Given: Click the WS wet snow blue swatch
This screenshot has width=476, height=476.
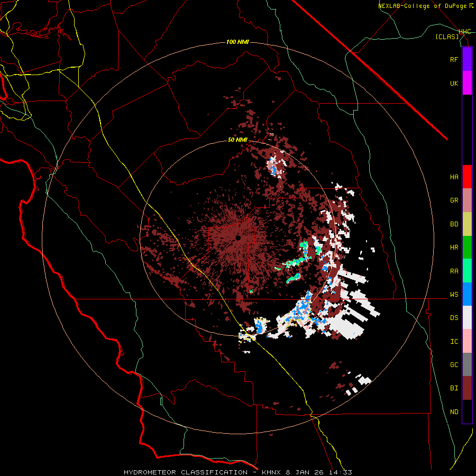Looking at the screenshot, I should tap(467, 294).
